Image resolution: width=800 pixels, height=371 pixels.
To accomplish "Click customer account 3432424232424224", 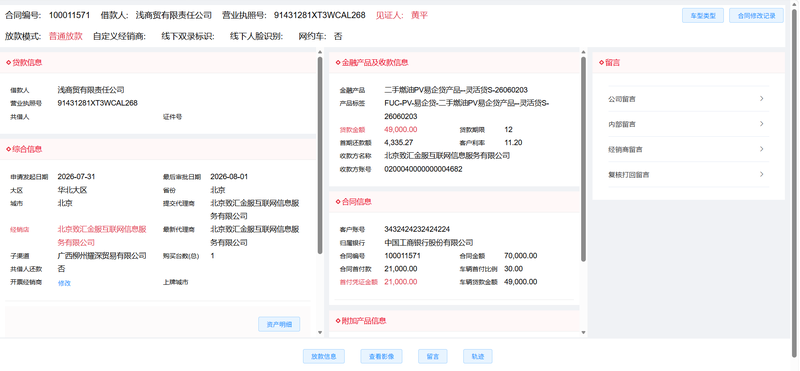I will [x=417, y=229].
